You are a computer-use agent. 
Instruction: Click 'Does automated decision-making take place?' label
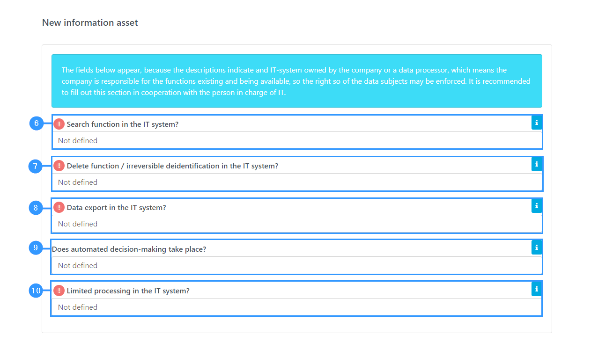[129, 249]
